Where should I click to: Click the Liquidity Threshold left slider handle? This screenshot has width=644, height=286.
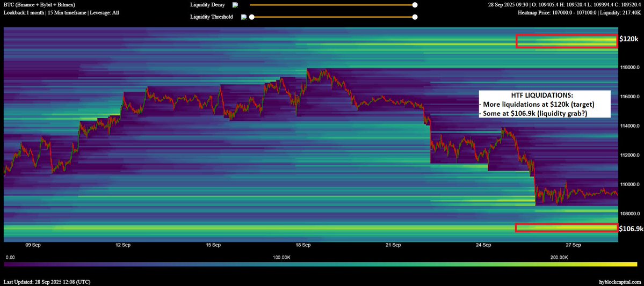point(251,17)
